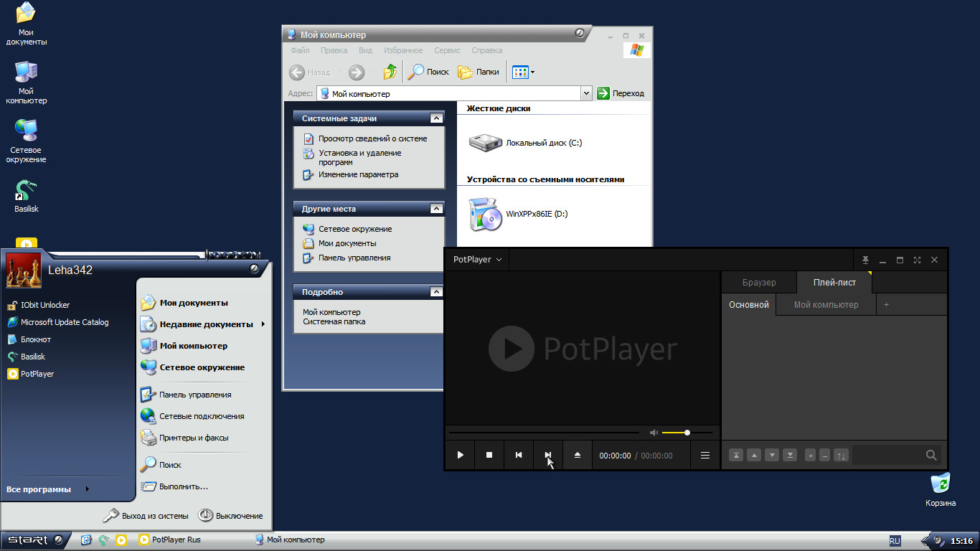Add a file to playlist with plus button
This screenshot has height=551, width=980.
pyautogui.click(x=811, y=455)
